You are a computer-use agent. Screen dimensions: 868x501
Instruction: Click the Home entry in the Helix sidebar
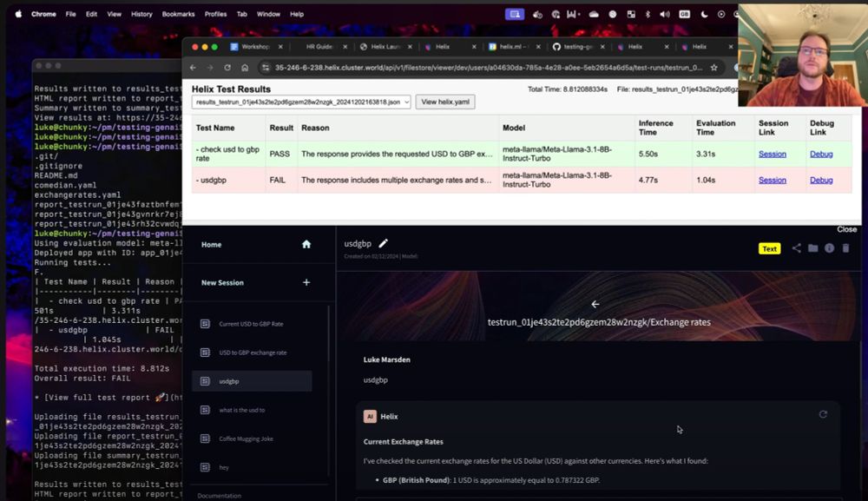click(x=212, y=244)
